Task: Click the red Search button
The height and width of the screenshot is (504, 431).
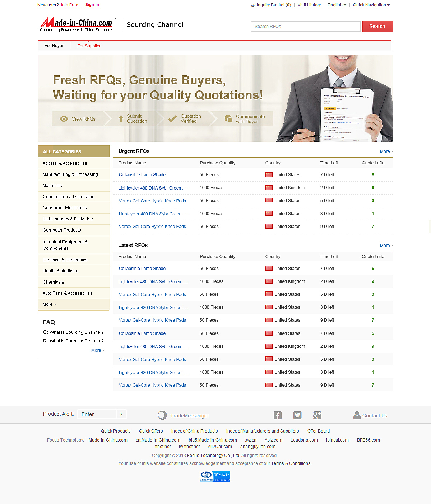Action: [377, 26]
